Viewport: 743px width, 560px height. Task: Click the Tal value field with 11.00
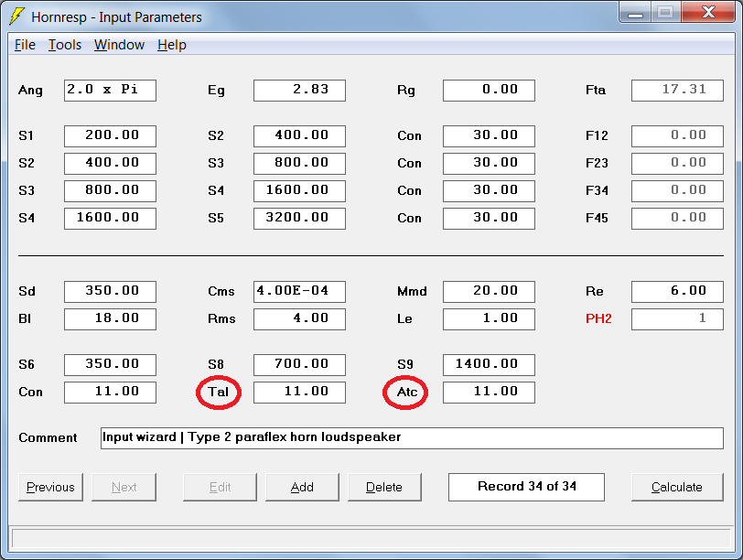[x=299, y=392]
